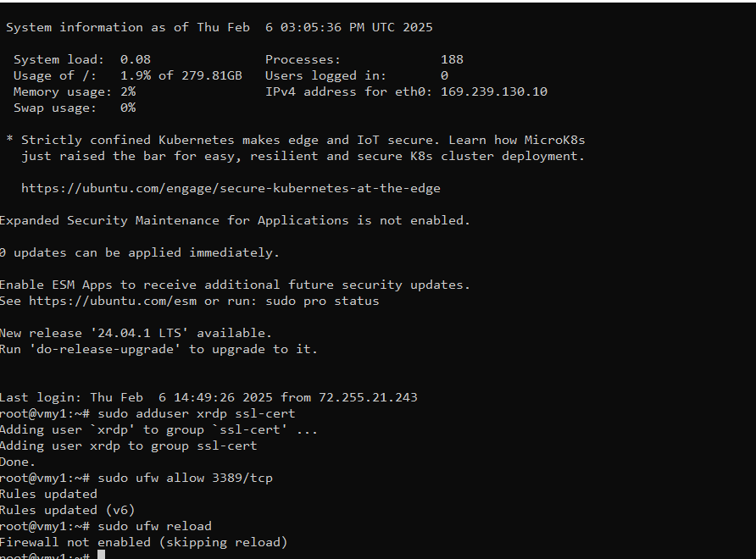Click the 'Done.' output line

[18, 462]
